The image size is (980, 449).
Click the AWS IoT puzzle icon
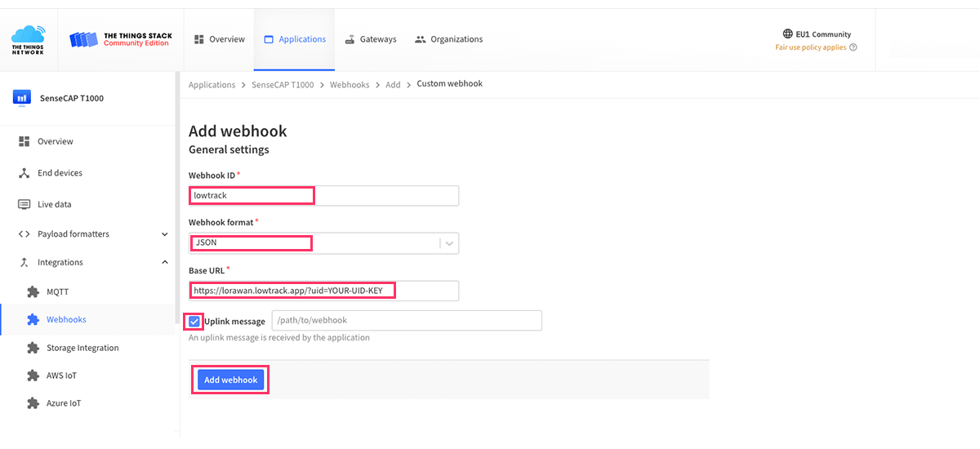pyautogui.click(x=33, y=376)
